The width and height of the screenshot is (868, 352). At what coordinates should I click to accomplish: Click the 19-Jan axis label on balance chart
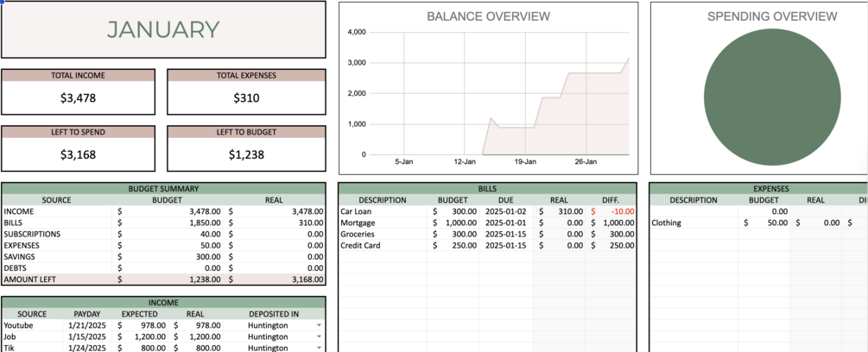click(x=525, y=162)
